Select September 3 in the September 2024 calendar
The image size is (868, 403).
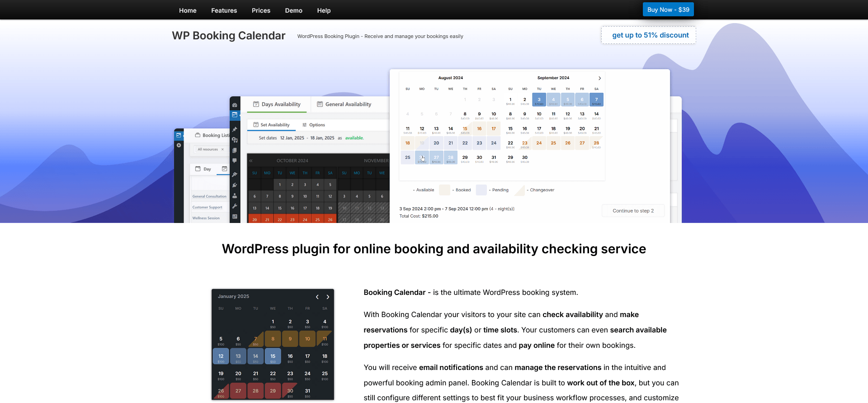click(539, 100)
